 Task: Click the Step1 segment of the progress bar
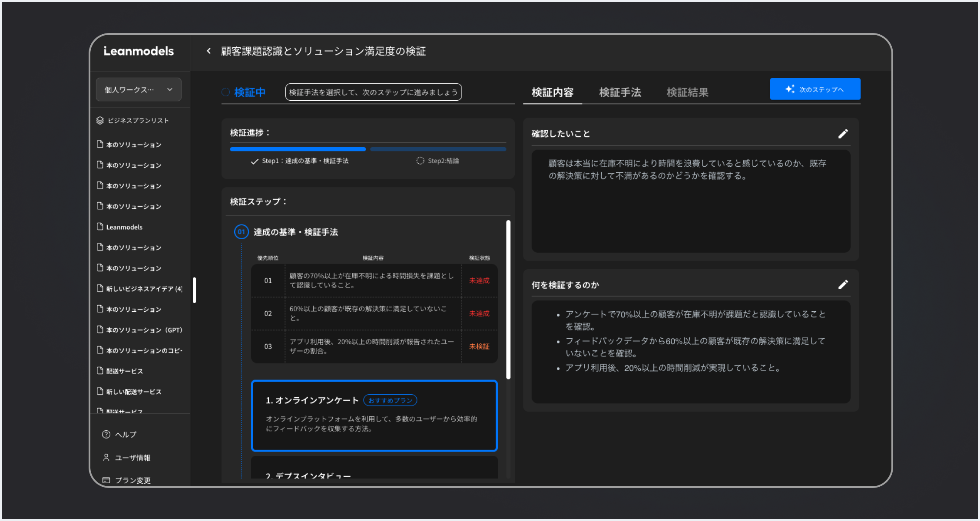[298, 149]
